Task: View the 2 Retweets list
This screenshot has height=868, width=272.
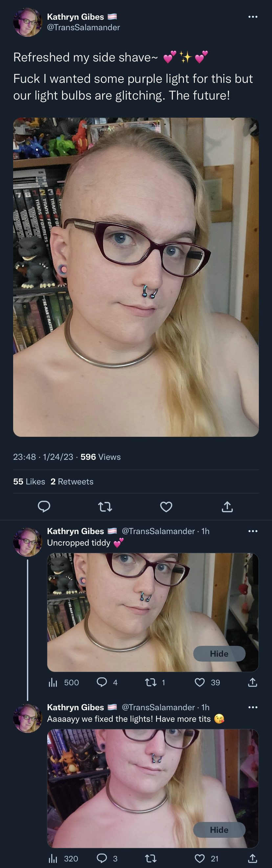Action: 72,481
